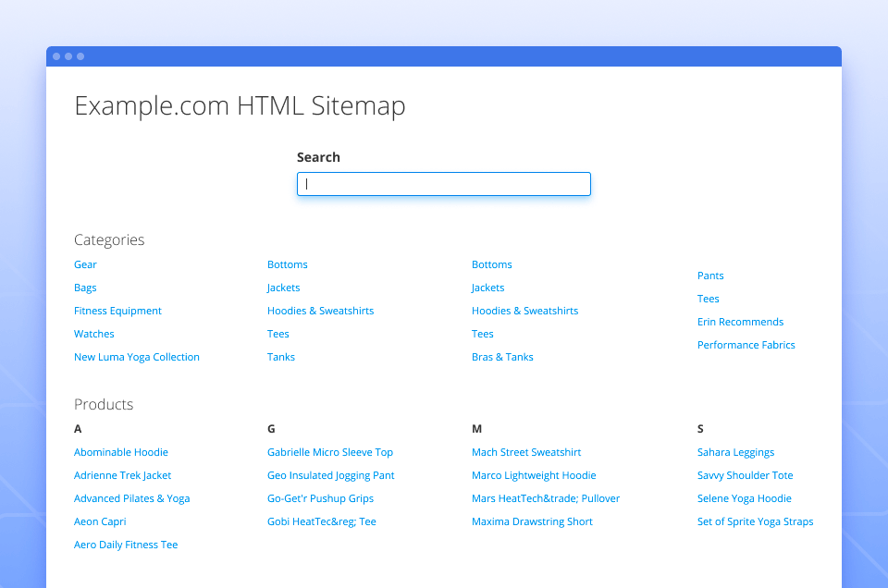View the Sahara Leggings product

click(735, 452)
